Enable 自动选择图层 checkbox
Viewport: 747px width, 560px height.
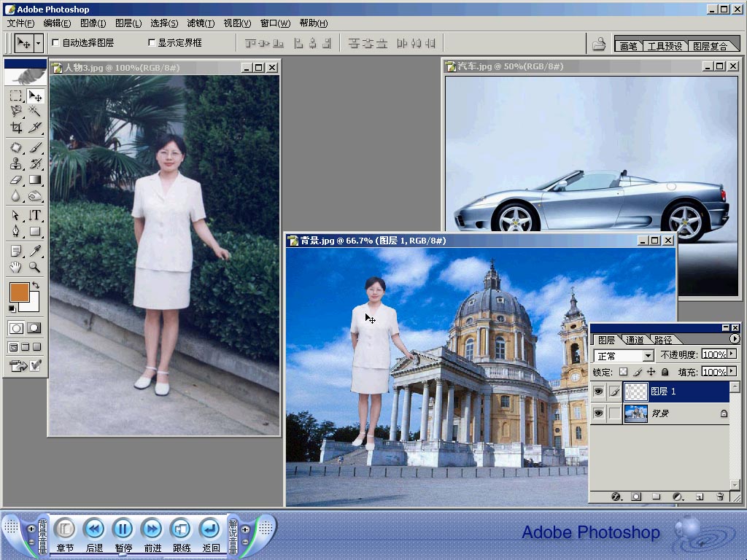pos(55,42)
